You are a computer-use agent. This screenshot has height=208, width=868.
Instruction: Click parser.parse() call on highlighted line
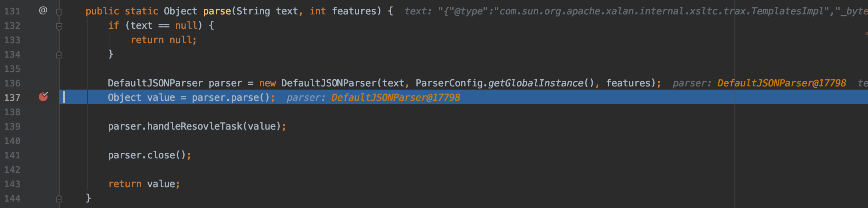coord(231,98)
